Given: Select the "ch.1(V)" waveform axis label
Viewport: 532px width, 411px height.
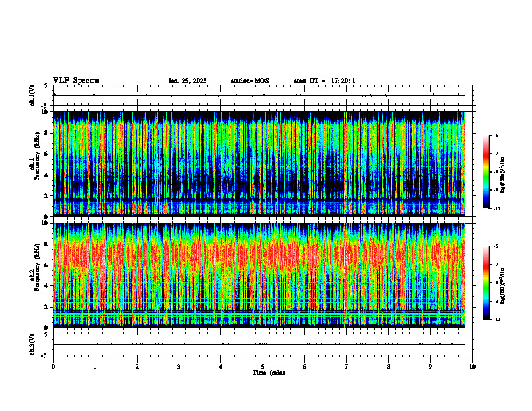Looking at the screenshot, I should click(x=32, y=95).
